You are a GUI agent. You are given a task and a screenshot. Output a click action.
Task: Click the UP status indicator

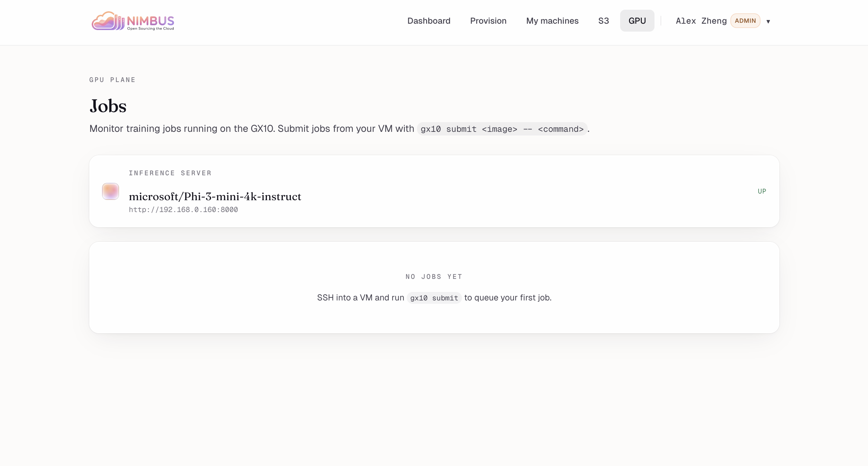coord(761,191)
